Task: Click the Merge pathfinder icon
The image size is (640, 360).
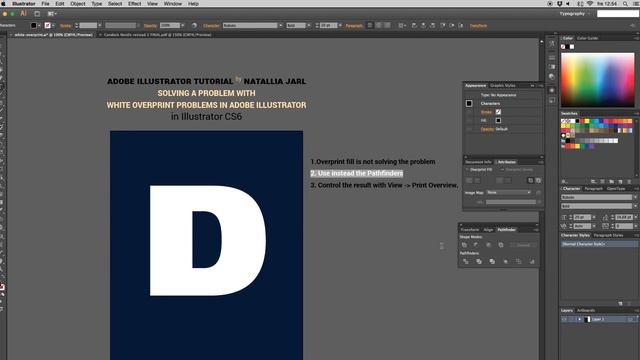Action: click(492, 261)
